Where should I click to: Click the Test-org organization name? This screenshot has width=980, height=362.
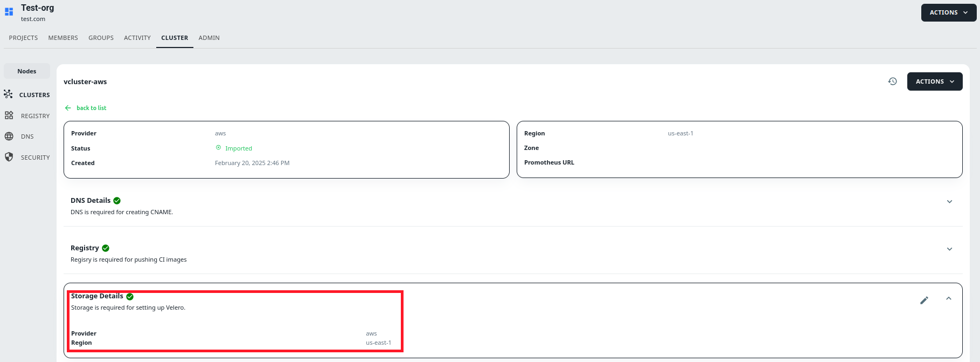pyautogui.click(x=38, y=8)
